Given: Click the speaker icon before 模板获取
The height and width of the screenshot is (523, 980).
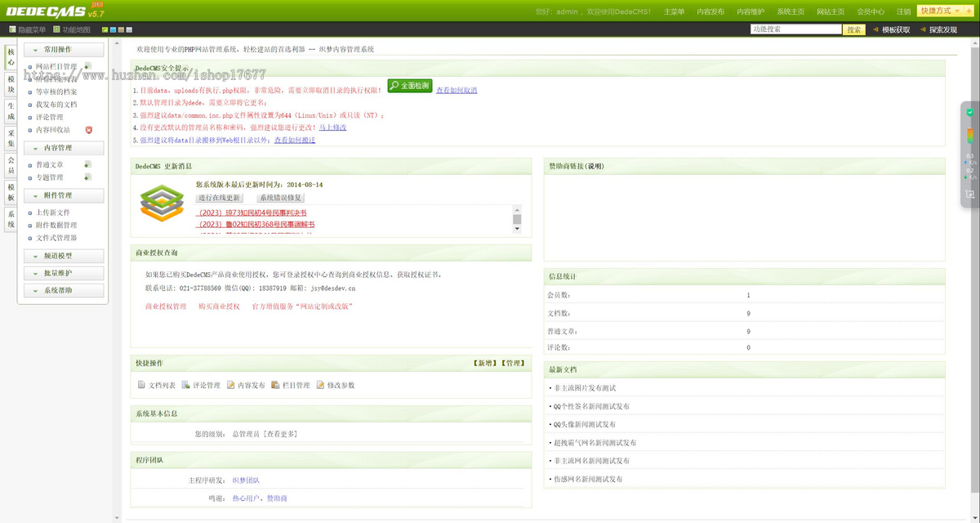Looking at the screenshot, I should (x=875, y=29).
